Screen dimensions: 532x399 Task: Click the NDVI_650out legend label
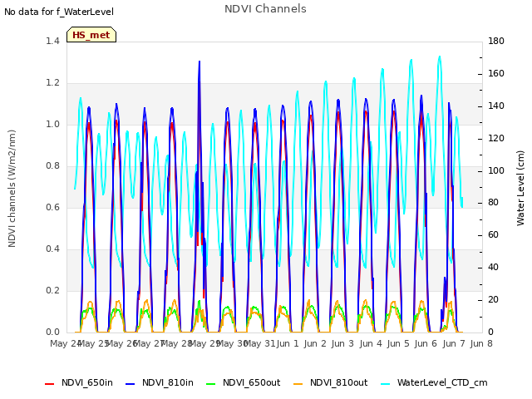(251, 382)
